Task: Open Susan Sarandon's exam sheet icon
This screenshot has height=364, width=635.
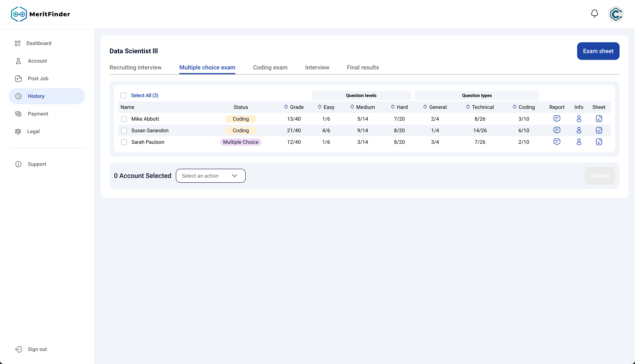Action: pos(599,130)
